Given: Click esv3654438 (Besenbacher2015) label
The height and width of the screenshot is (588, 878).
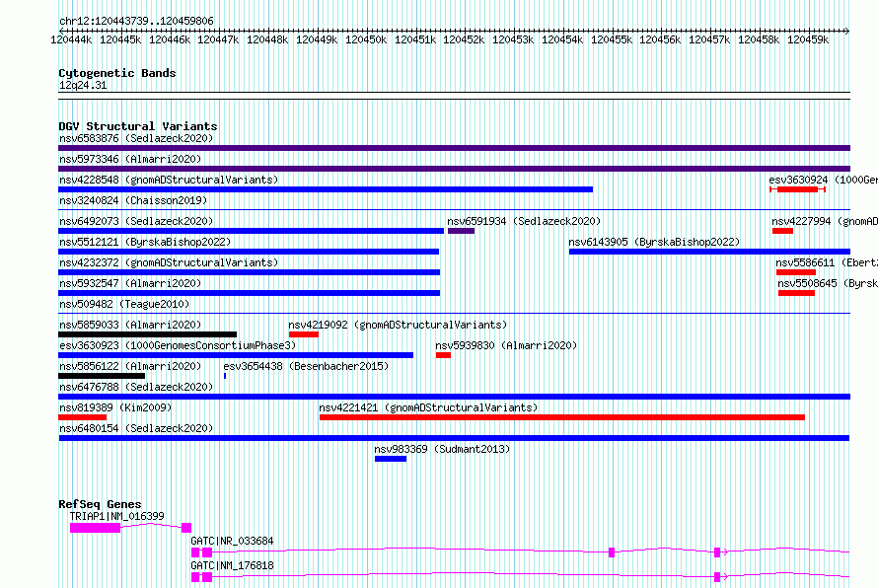Looking at the screenshot, I should point(306,366).
